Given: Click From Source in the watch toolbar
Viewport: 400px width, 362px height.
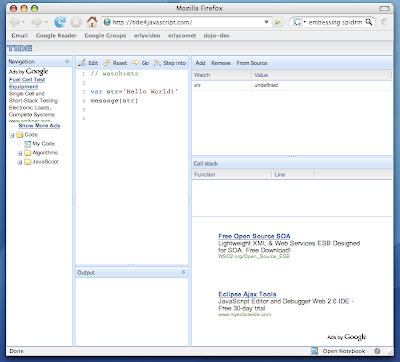Looking at the screenshot, I should (x=252, y=63).
